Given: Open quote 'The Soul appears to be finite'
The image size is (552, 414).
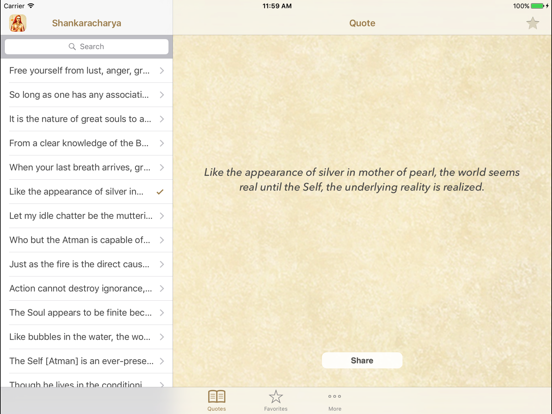Looking at the screenshot, I should tap(87, 313).
